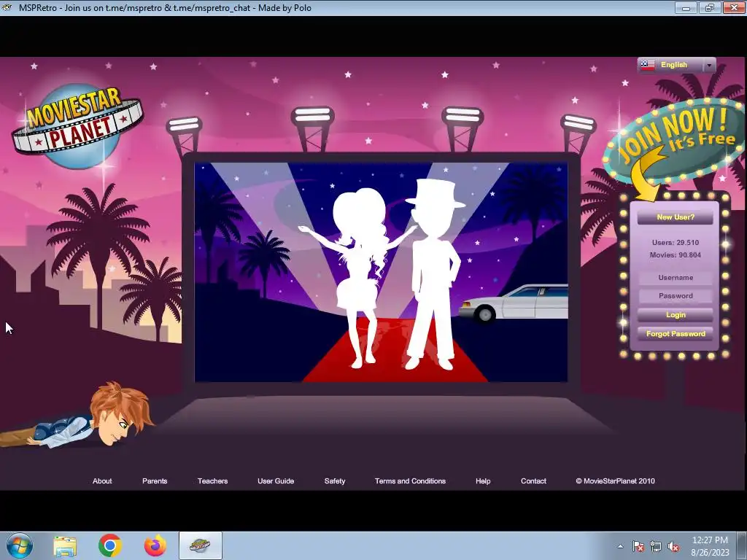
Task: Click the muted volume tray icon
Action: click(673, 546)
